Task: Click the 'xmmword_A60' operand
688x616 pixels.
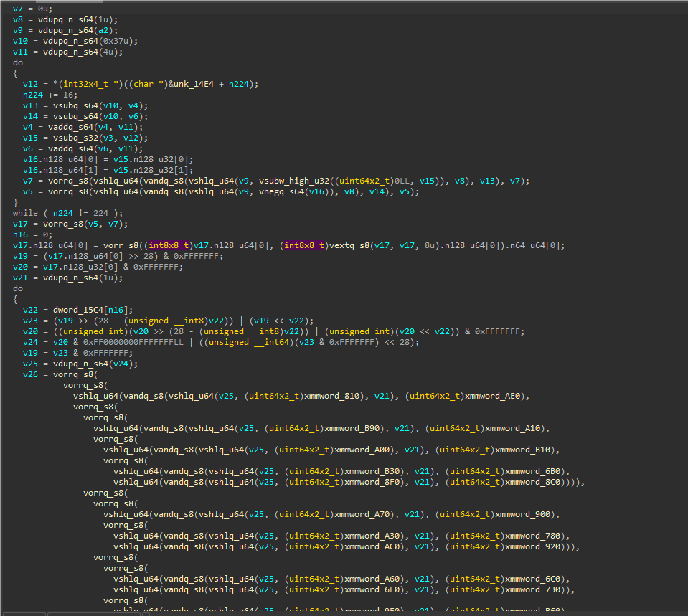Action: [372, 579]
